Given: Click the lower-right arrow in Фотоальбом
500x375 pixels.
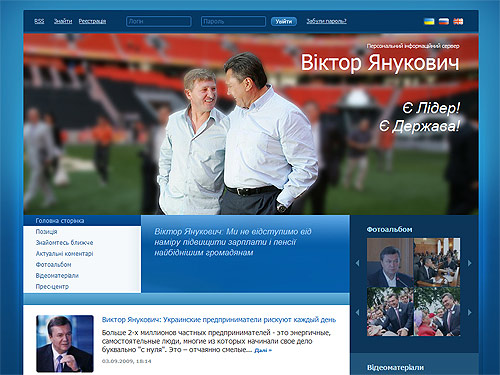Looking at the screenshot, I should (470, 312).
